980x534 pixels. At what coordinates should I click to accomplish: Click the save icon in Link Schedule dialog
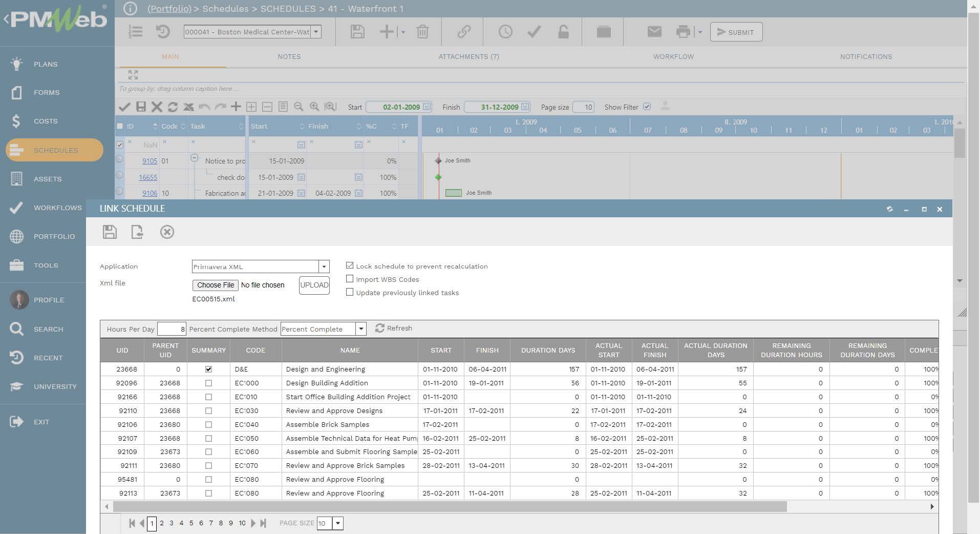[x=110, y=232]
